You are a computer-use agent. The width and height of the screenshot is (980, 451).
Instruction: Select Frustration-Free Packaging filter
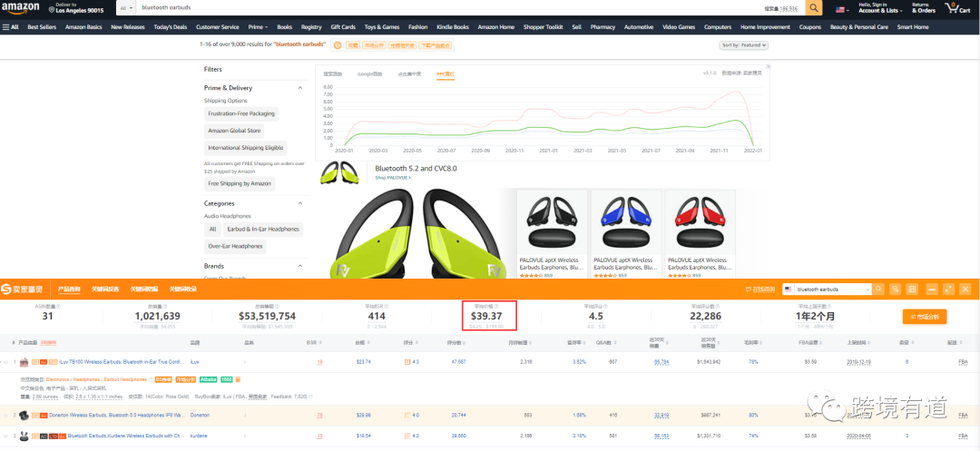click(x=241, y=113)
